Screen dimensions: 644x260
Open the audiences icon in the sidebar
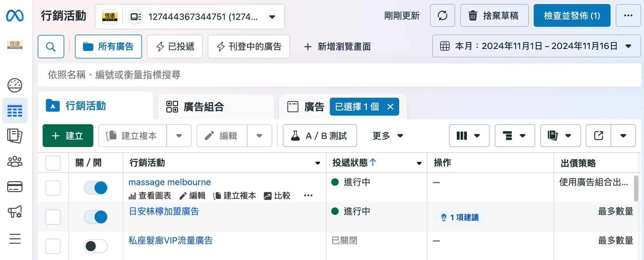pyautogui.click(x=15, y=161)
